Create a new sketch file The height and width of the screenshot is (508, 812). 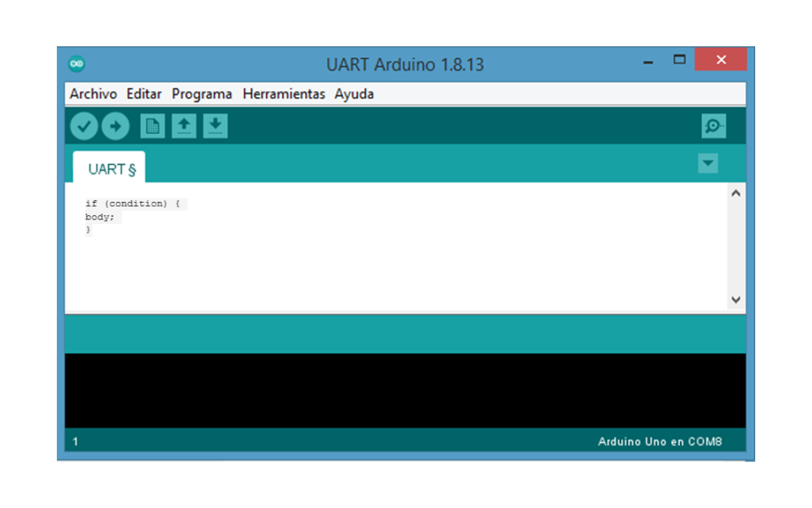(x=153, y=126)
